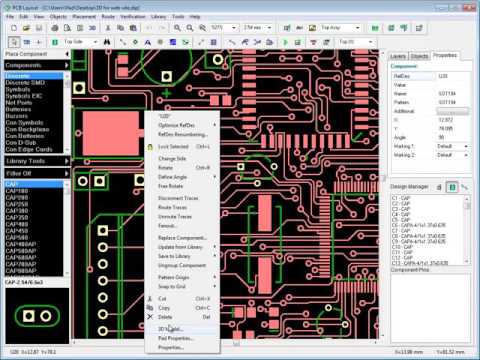The height and width of the screenshot is (360, 480).
Task: Click the Place Via diamond icon
Action: (x=135, y=42)
